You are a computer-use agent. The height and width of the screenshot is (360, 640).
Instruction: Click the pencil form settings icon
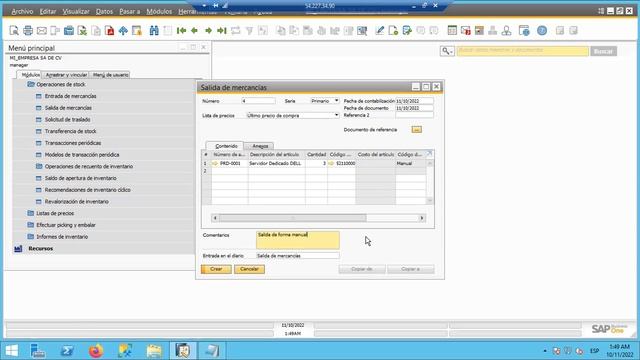380,31
